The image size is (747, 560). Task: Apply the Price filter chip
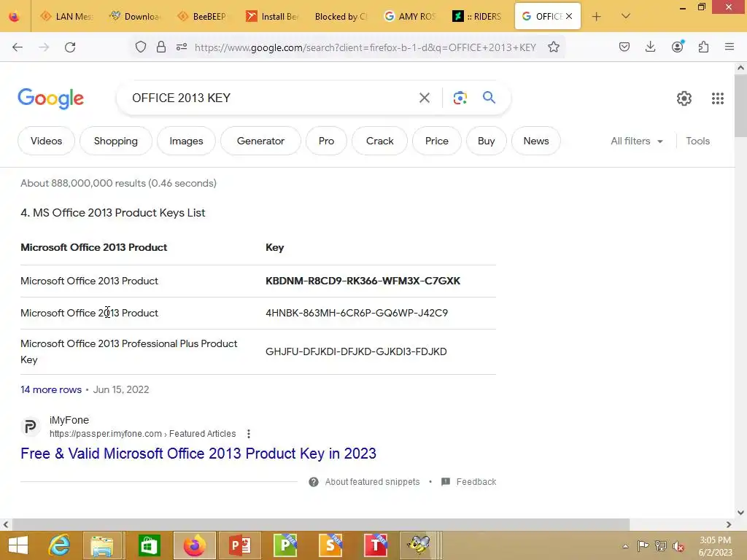437,141
